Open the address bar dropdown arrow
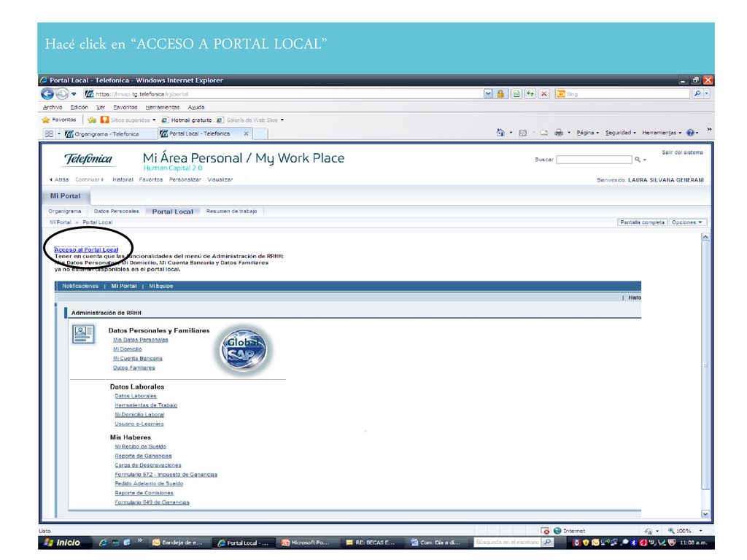 (x=488, y=94)
